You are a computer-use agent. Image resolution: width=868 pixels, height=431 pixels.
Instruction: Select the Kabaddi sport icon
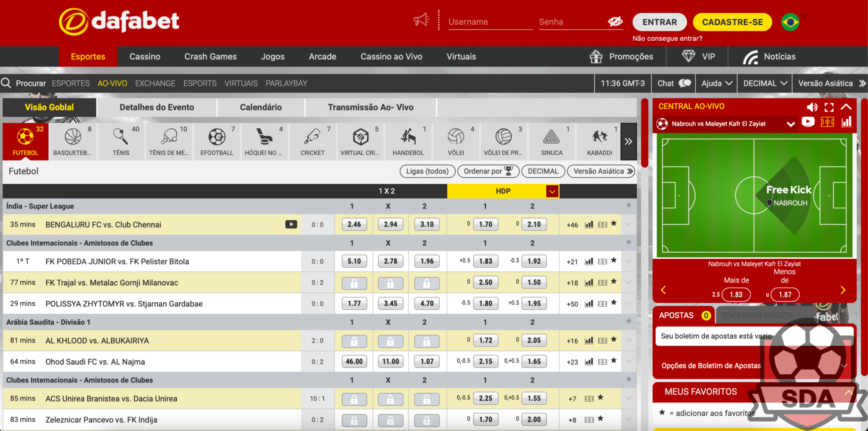pyautogui.click(x=600, y=141)
